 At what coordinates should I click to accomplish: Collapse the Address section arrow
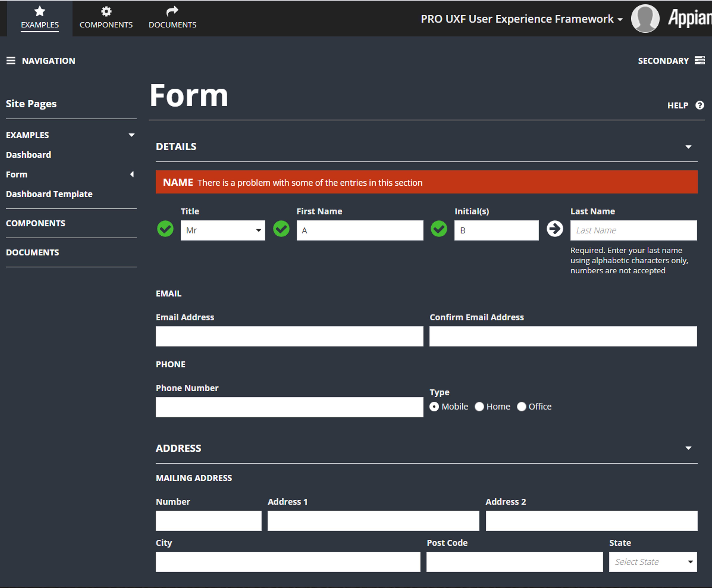click(688, 448)
